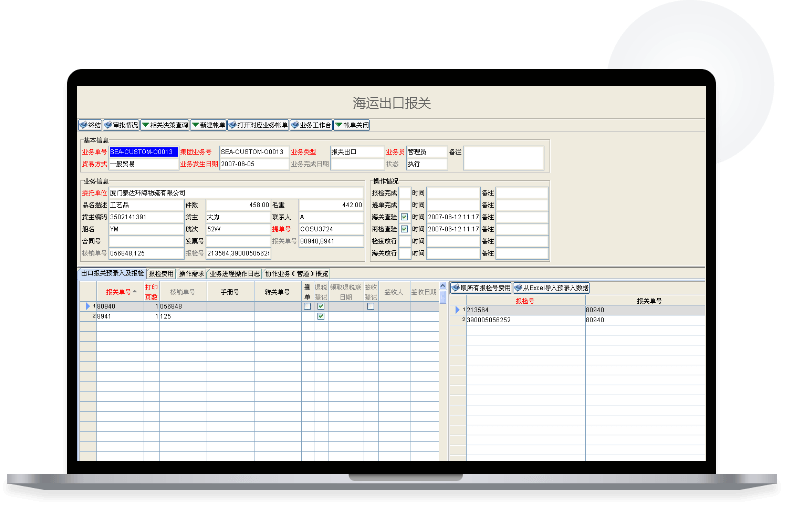This screenshot has width=797, height=508.
Task: Expand the green-arrow dropdown just left of 打开对应业务帐单
Action: coord(208,125)
